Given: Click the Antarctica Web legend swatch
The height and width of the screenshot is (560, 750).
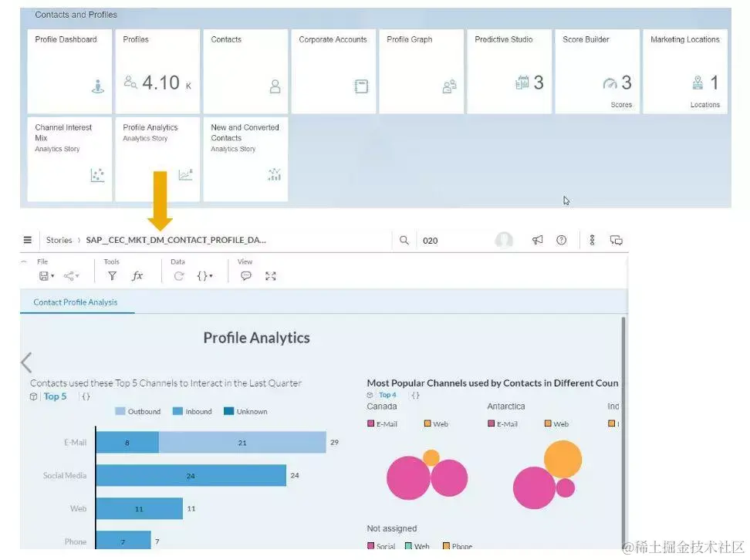Looking at the screenshot, I should [x=548, y=423].
